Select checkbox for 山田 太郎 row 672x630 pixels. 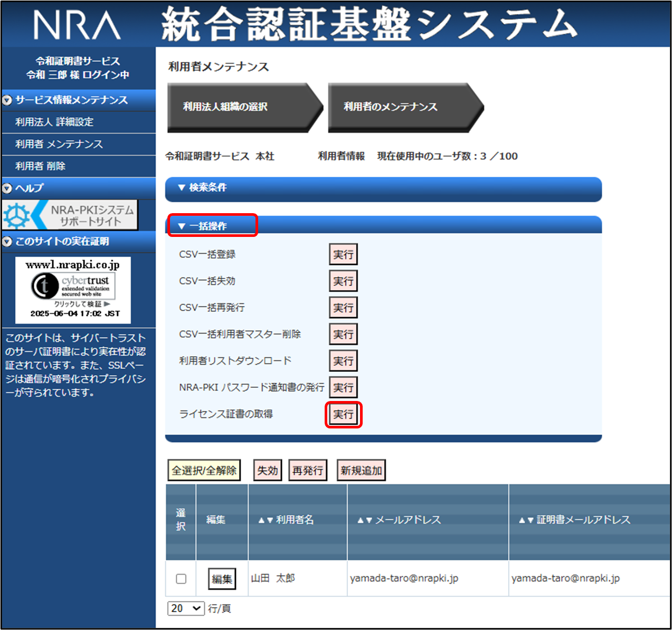pos(181,579)
